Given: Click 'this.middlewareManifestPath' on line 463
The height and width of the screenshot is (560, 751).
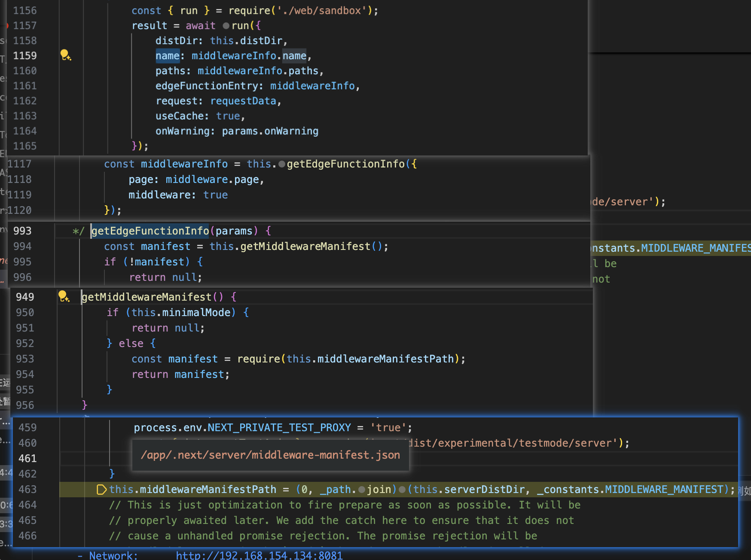Looking at the screenshot, I should 192,490.
